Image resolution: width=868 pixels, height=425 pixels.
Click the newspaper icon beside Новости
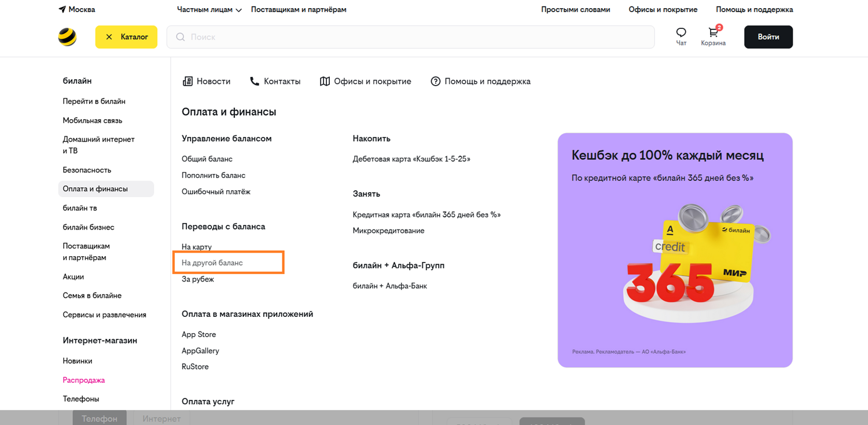pos(187,82)
